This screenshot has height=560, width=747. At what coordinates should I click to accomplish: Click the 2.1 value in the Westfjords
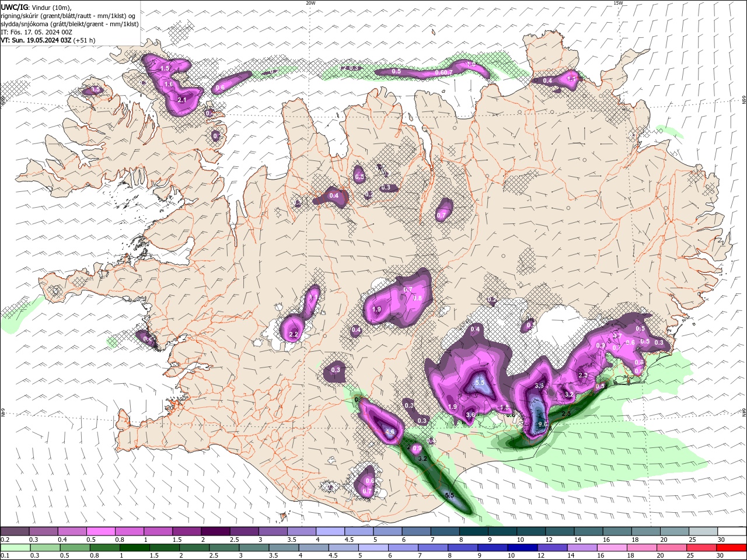point(182,100)
